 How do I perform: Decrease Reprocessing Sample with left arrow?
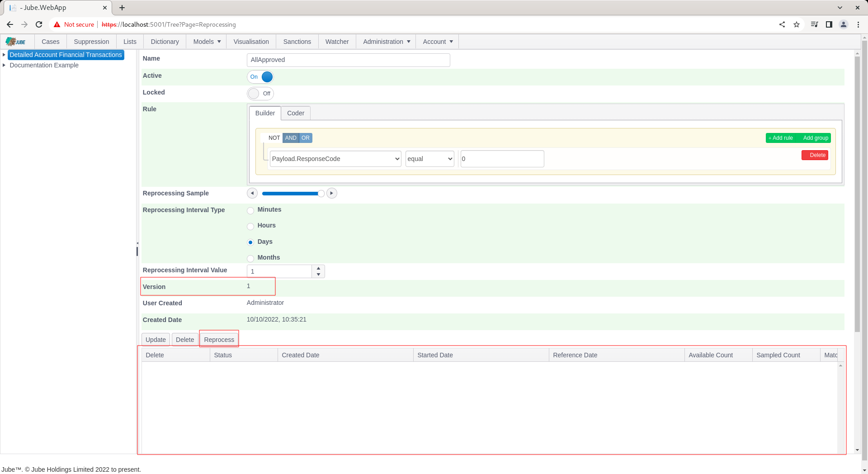[252, 193]
